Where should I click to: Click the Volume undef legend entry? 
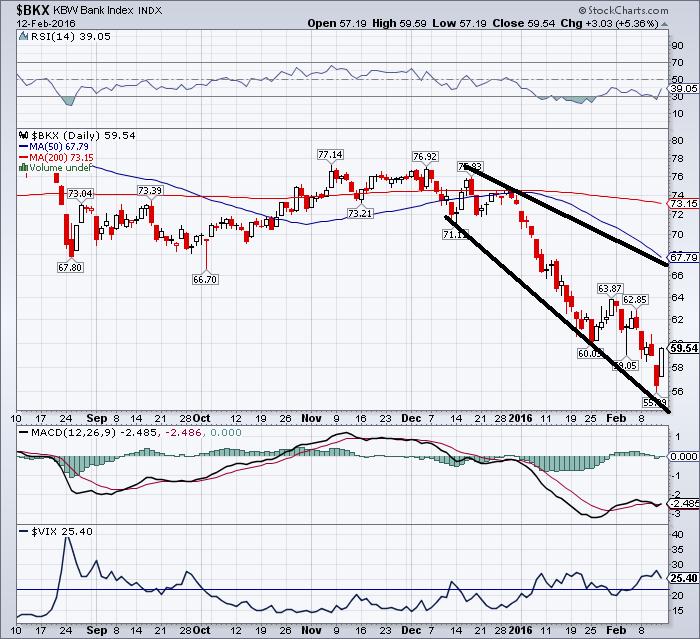(60, 168)
